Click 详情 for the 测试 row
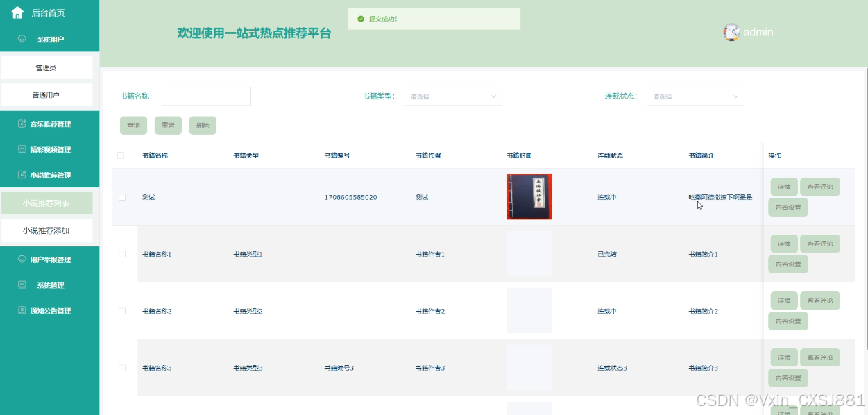868x415 pixels. pyautogui.click(x=784, y=187)
